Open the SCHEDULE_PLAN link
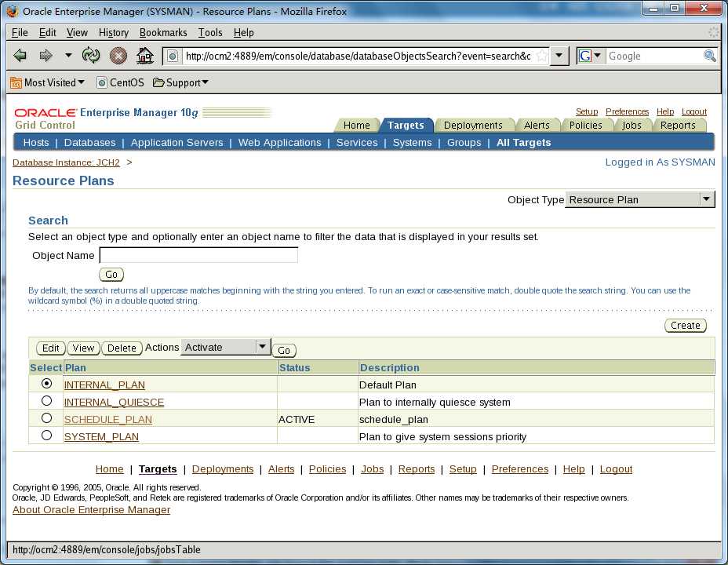728x565 pixels. pos(108,419)
